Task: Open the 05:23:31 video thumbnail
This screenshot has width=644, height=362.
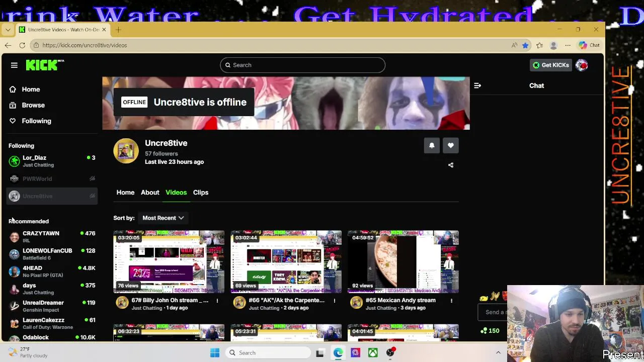Action: pos(286,333)
